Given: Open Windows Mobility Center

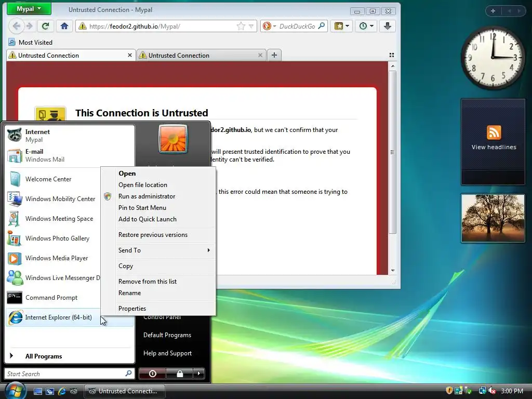Looking at the screenshot, I should point(54,199).
